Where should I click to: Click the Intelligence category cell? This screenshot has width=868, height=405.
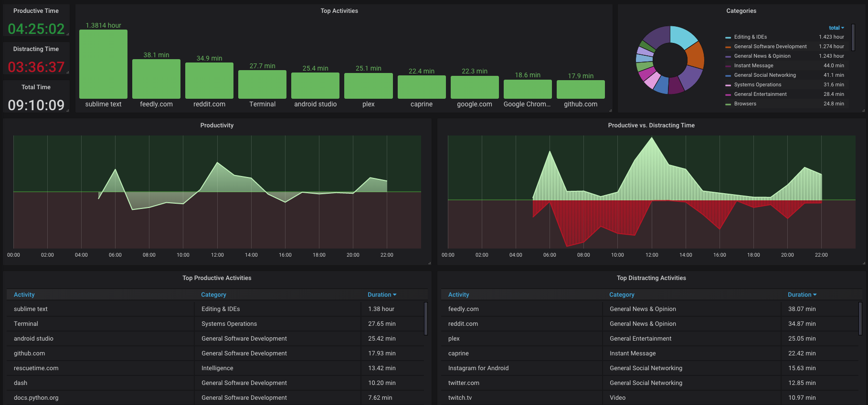217,368
